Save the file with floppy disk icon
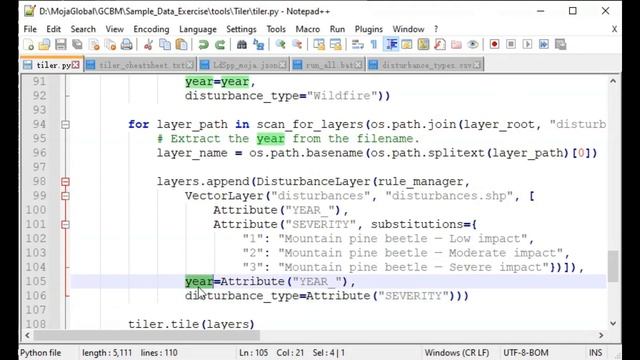This screenshot has width=640, height=360. click(x=60, y=44)
